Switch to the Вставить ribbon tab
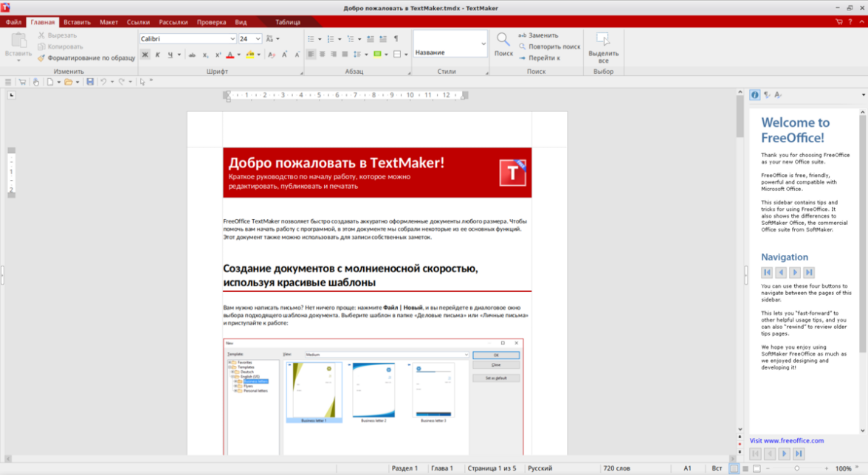Screen dimensions: 868x475 click(77, 22)
